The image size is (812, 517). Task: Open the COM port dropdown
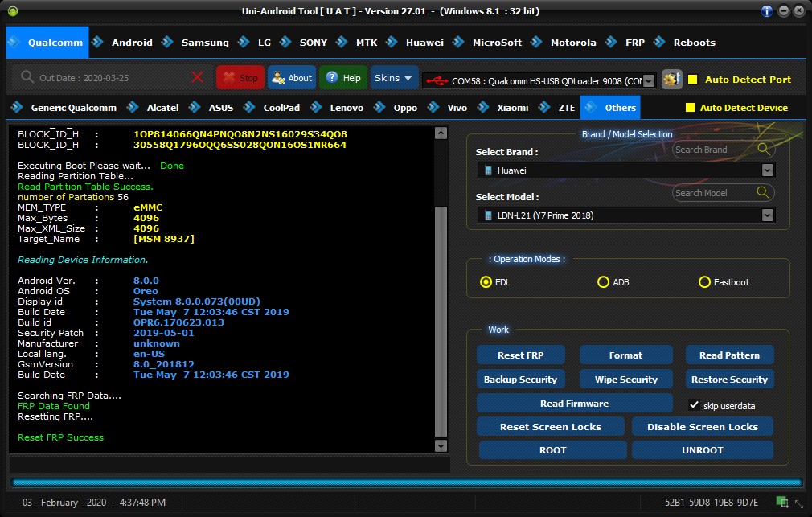[x=648, y=81]
